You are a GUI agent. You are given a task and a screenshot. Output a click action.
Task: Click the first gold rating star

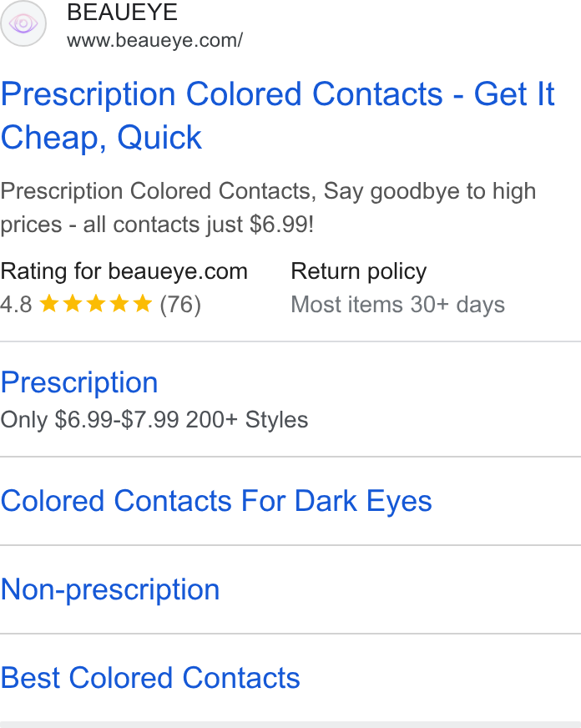[x=49, y=304]
